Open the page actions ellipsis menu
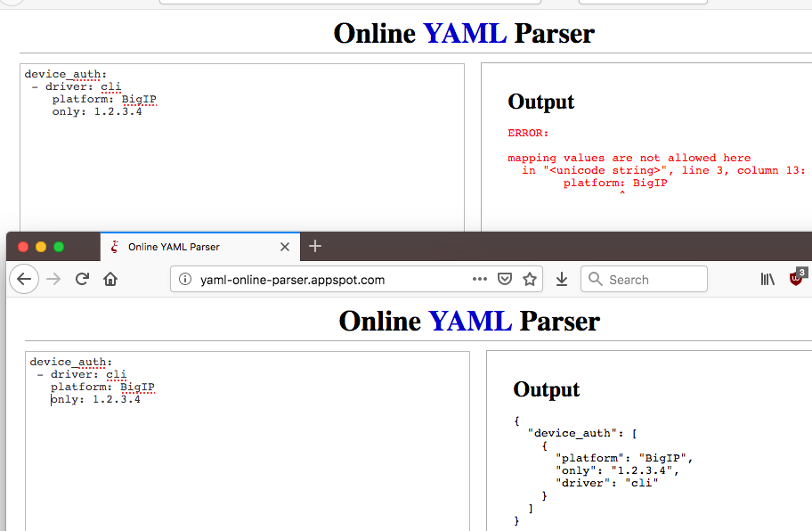 [480, 279]
